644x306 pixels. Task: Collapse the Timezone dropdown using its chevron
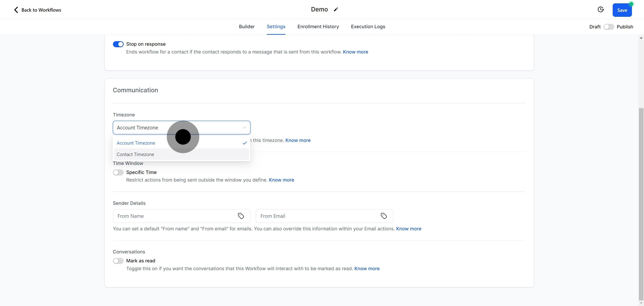pos(244,128)
